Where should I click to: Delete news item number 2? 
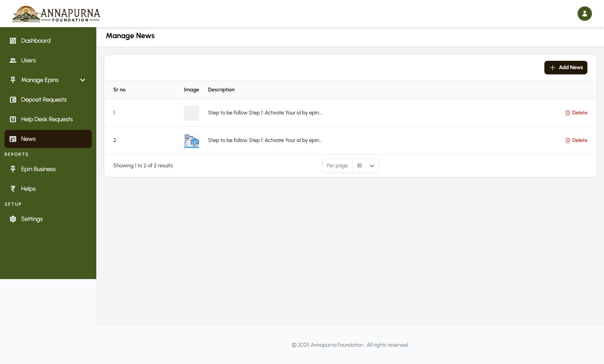coord(576,140)
